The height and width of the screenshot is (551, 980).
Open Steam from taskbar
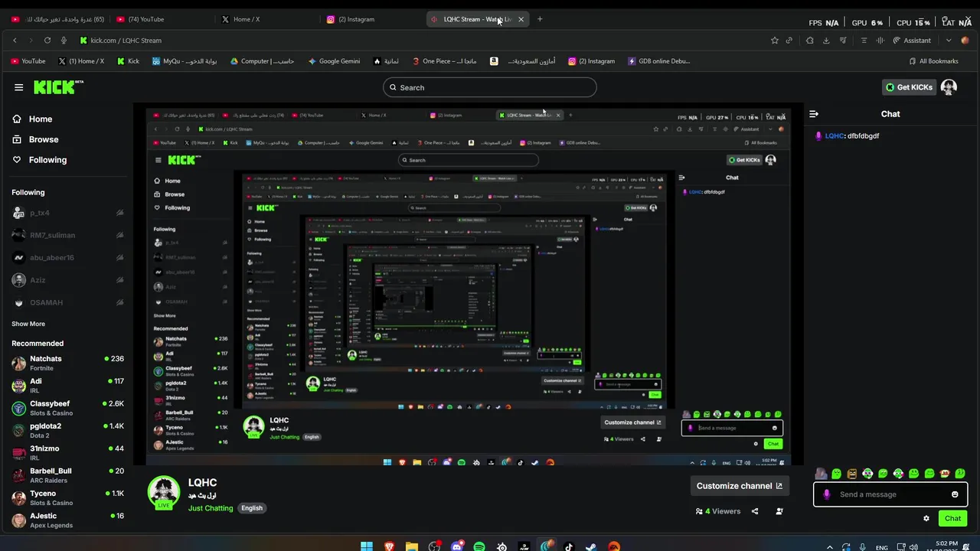[591, 546]
